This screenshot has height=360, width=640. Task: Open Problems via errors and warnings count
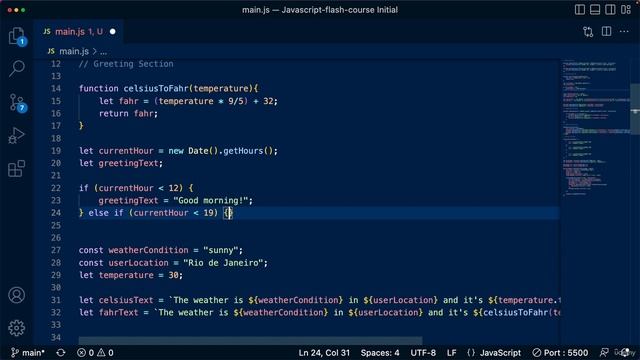pyautogui.click(x=95, y=353)
